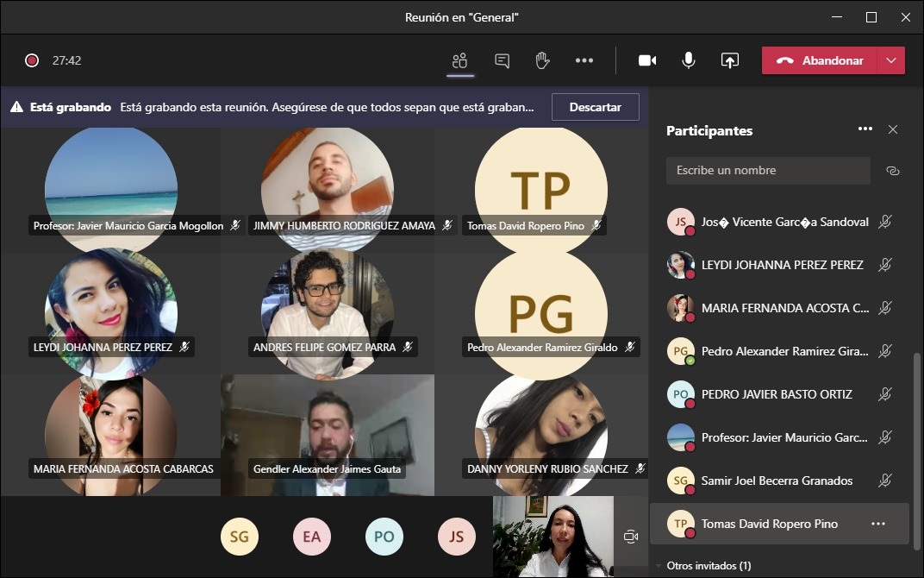Open options for Tomas David Ropero Pino
924x578 pixels.
[x=878, y=524]
